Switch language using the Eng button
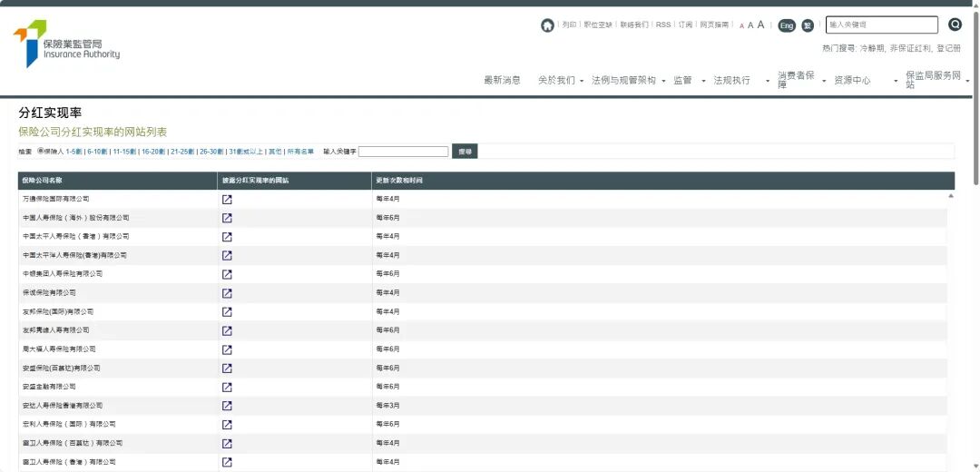This screenshot has height=472, width=980. 786,25
